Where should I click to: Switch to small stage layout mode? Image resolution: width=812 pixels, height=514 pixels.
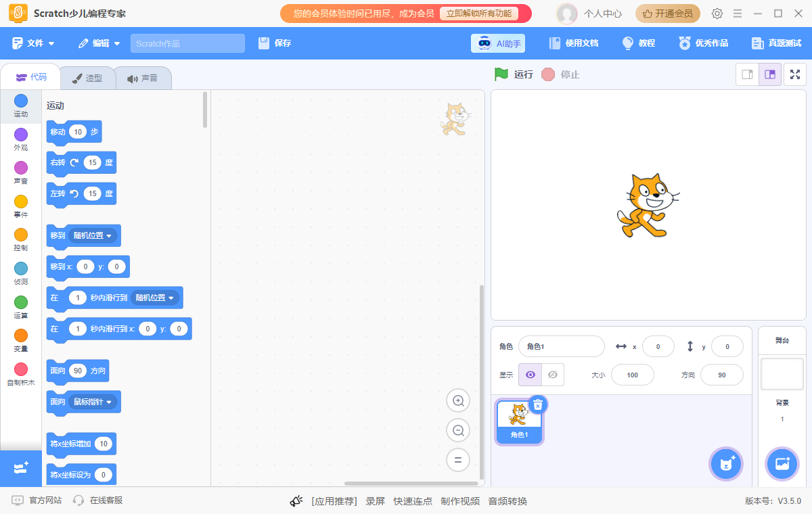pyautogui.click(x=747, y=74)
